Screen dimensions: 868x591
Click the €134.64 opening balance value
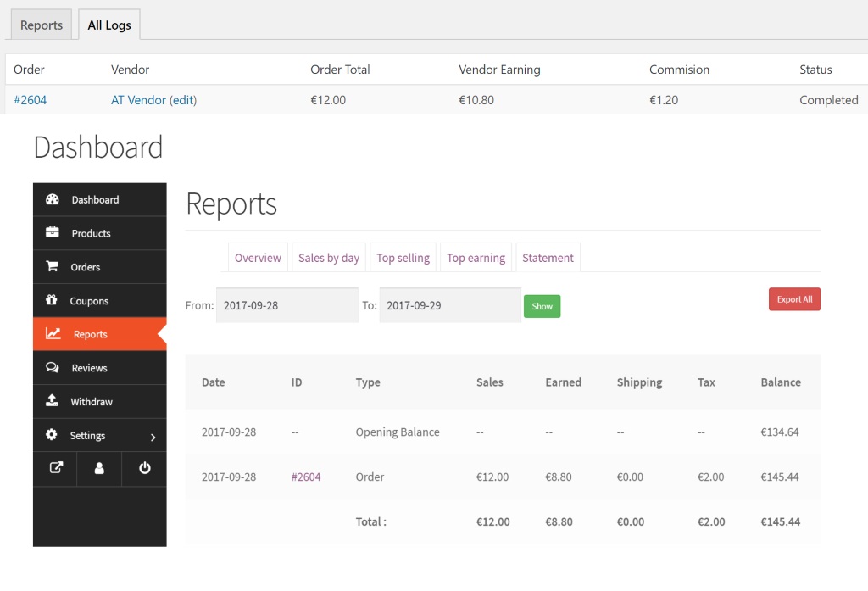[x=780, y=432]
